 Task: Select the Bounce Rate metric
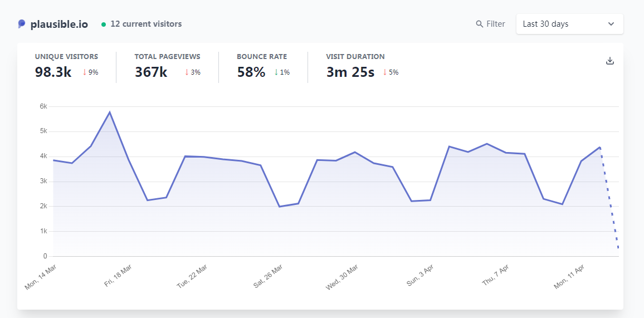click(x=264, y=66)
